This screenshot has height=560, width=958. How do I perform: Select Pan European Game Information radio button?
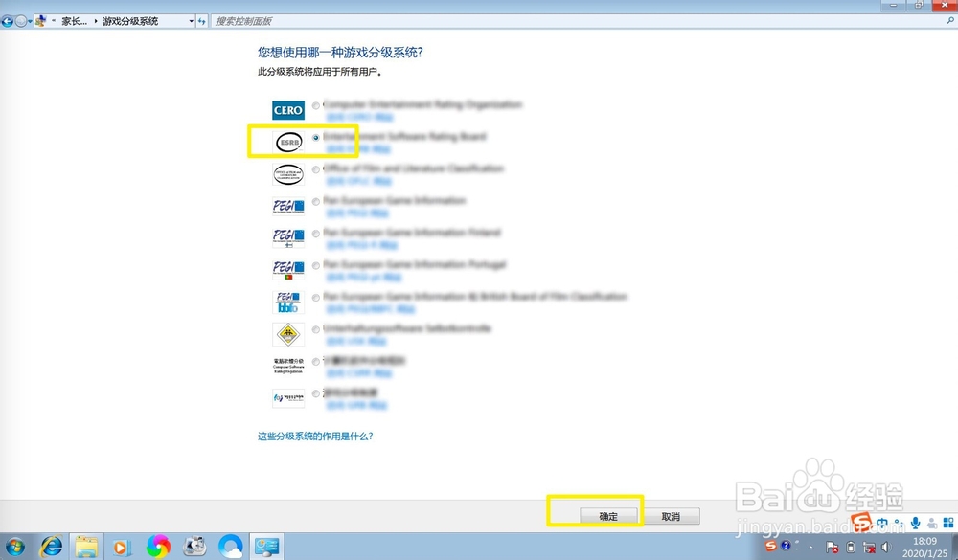316,202
